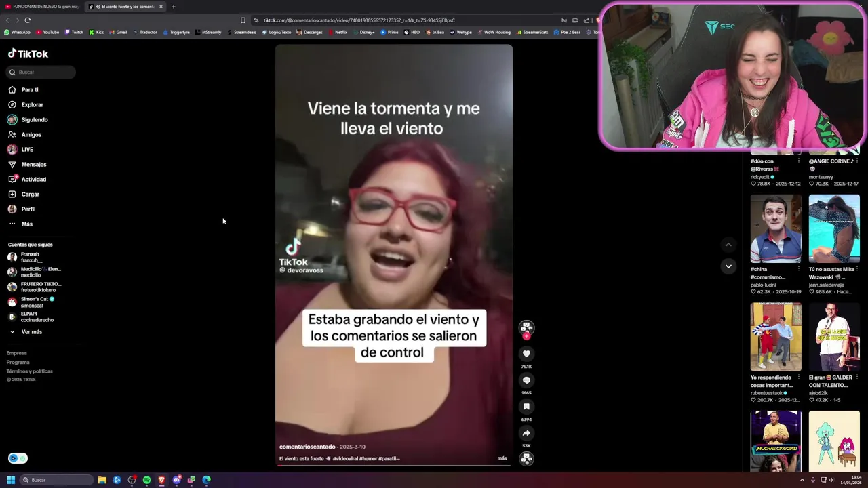
Task: Click the spinning sound disc icon
Action: point(526,459)
